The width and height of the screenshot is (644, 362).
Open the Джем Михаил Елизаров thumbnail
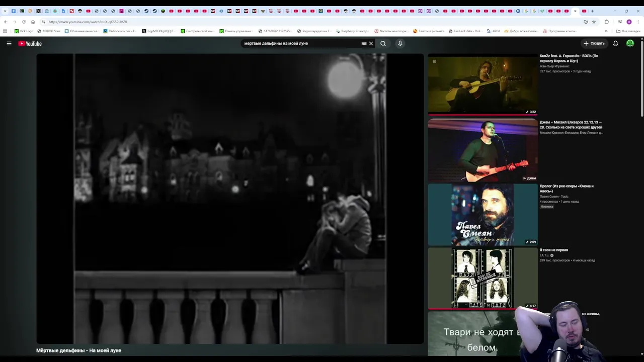tap(482, 150)
